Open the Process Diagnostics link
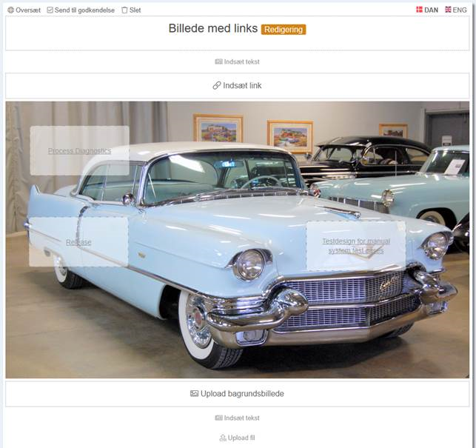476x448 pixels. coord(79,151)
